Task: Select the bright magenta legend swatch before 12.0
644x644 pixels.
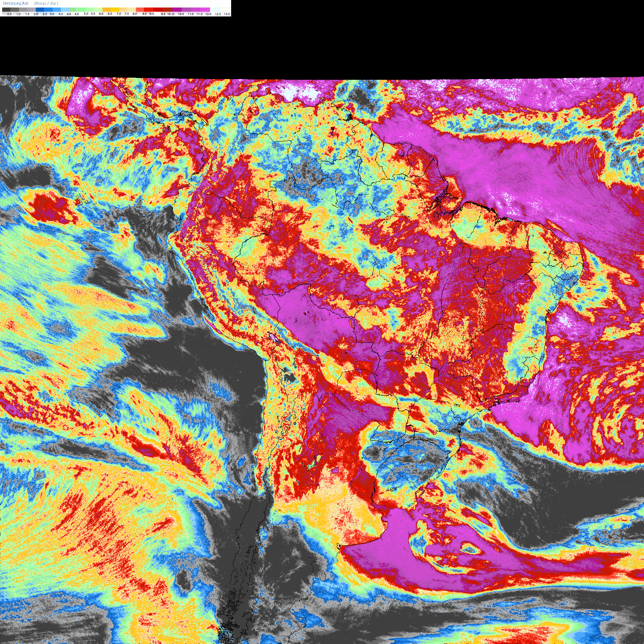Action: click(x=205, y=10)
